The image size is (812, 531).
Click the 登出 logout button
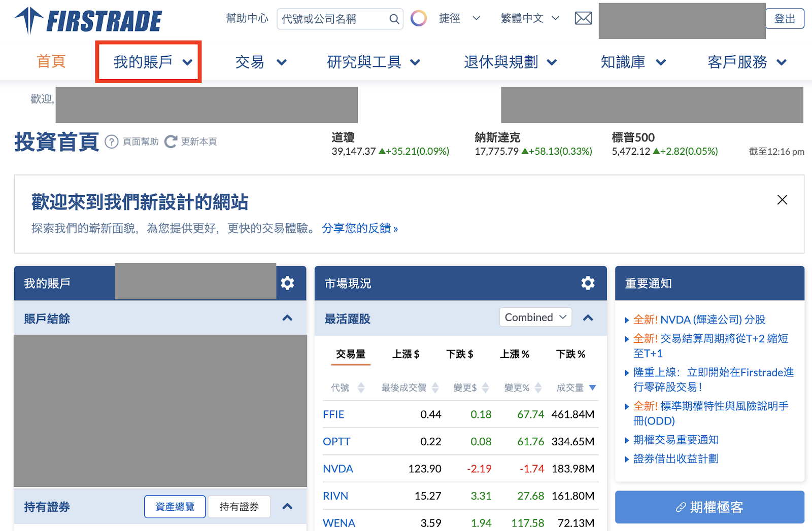tap(785, 19)
